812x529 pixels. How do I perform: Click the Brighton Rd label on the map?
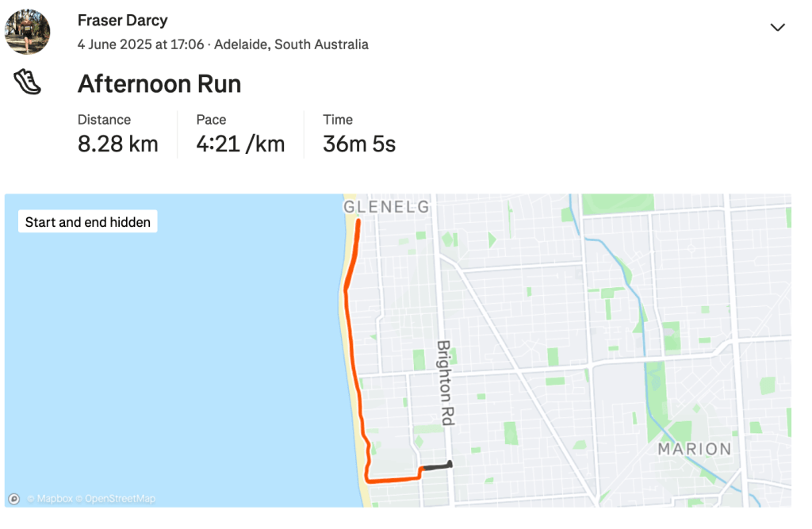pos(444,382)
